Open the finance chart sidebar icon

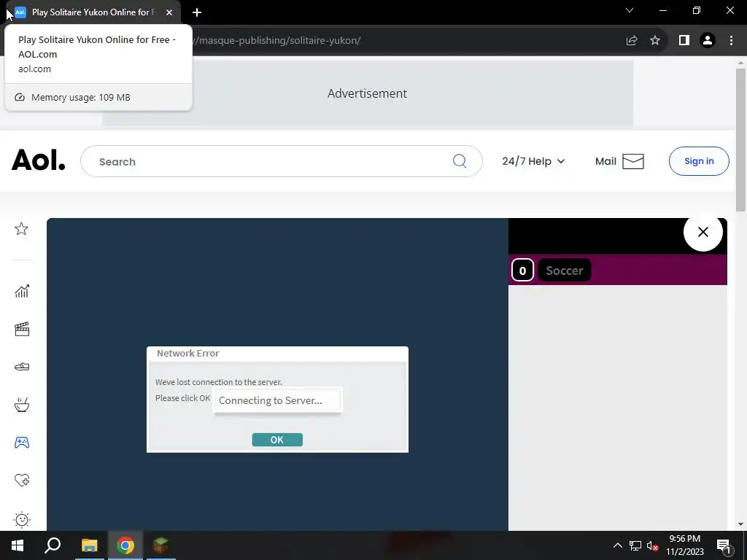tap(22, 291)
